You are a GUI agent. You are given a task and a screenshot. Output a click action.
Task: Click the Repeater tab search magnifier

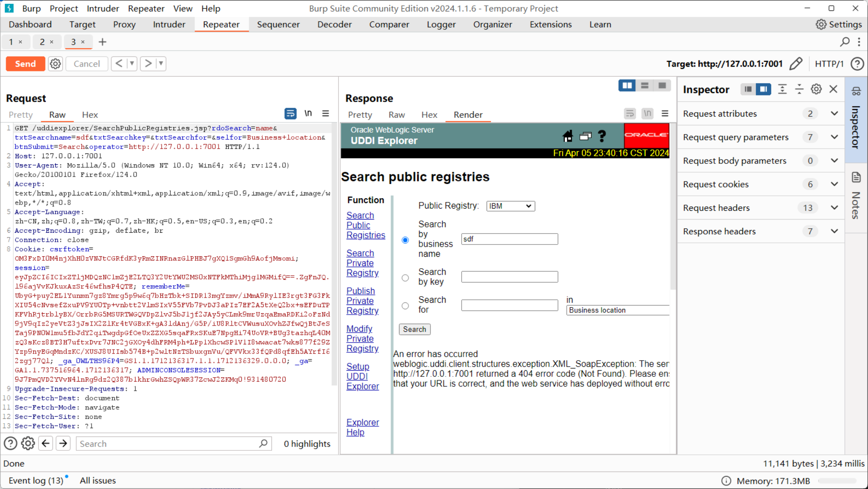pos(845,42)
